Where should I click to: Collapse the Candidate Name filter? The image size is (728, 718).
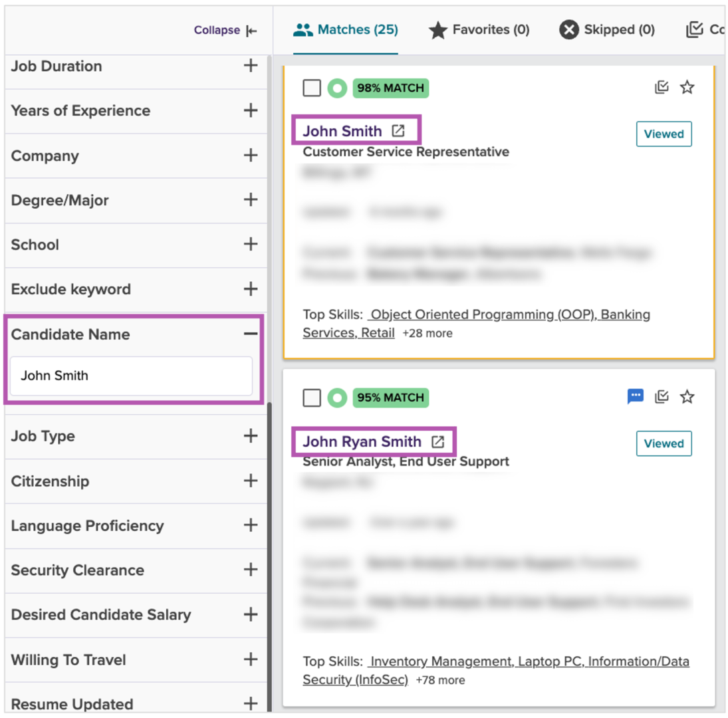[x=250, y=334]
